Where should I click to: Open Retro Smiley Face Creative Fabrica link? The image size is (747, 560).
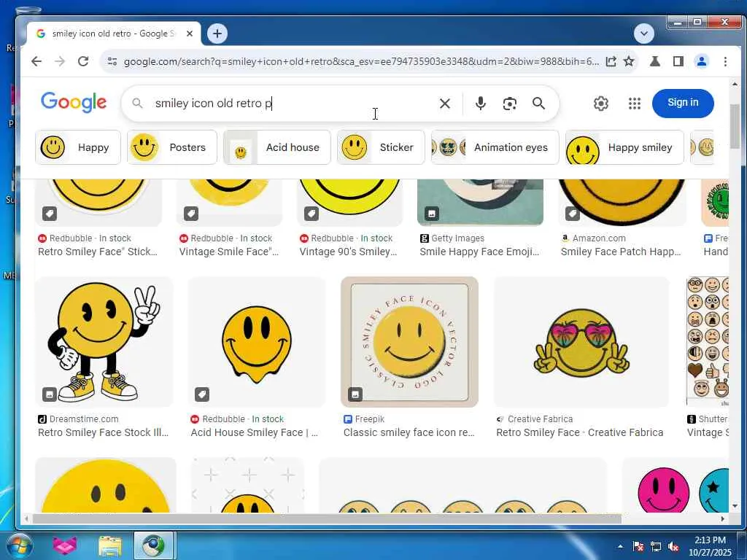pyautogui.click(x=580, y=433)
